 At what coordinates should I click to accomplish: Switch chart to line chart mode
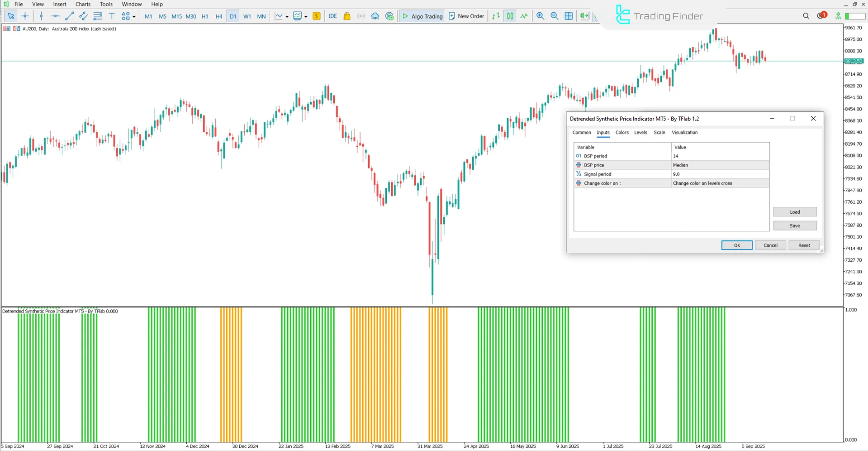[524, 16]
